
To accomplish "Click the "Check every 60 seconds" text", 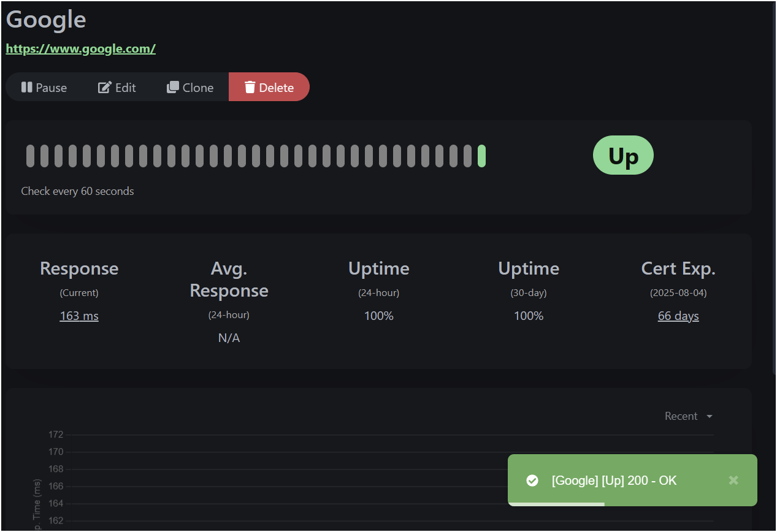I will (77, 191).
